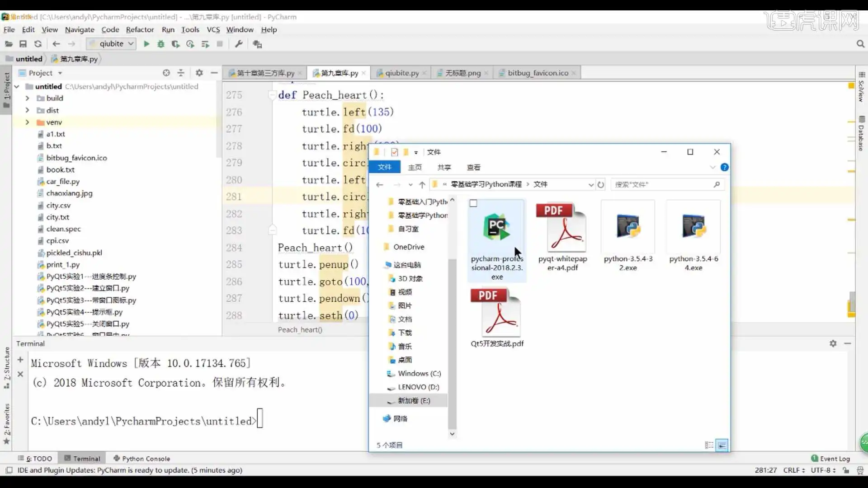Click the Search Everywhere magnifier icon
This screenshot has height=488, width=868.
click(860, 44)
